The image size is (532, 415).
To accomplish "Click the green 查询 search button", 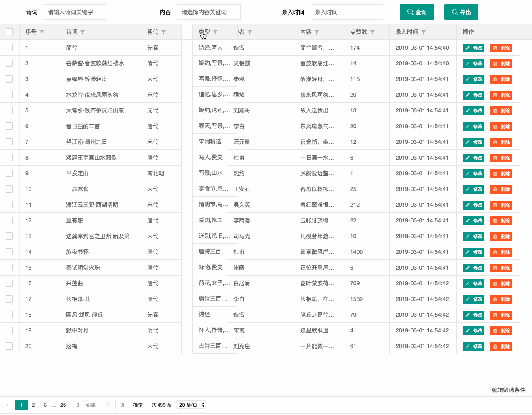I will point(417,12).
